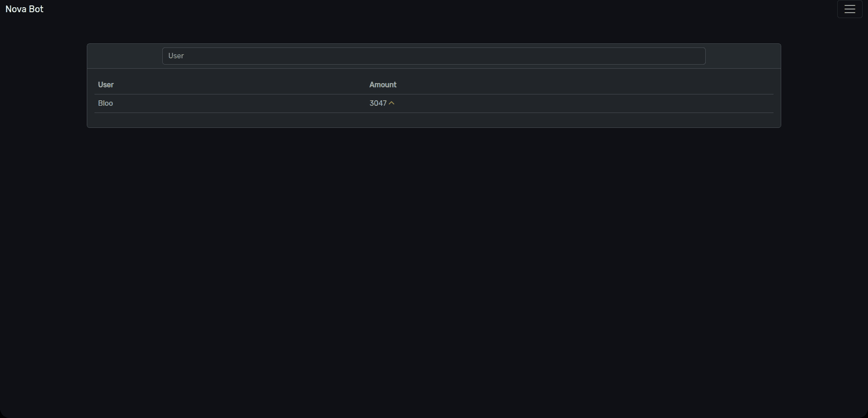Open the hamburger navigation menu
868x418 pixels.
[x=849, y=9]
